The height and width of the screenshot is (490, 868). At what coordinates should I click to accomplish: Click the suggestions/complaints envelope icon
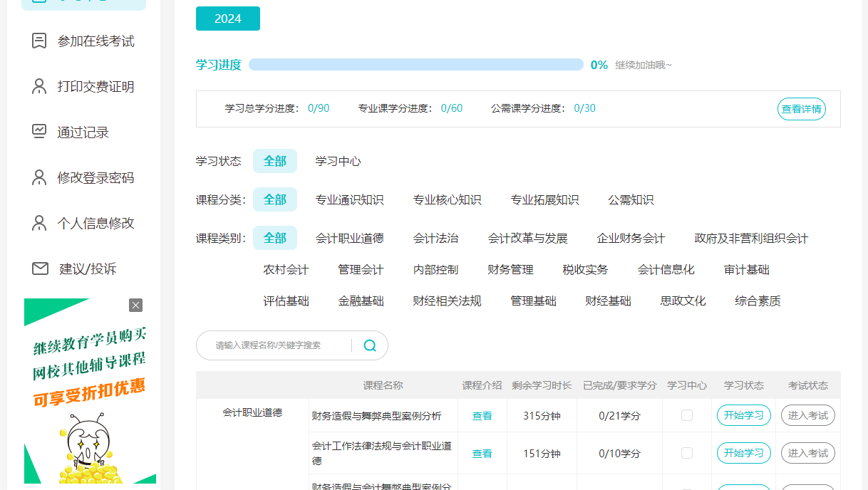click(40, 269)
